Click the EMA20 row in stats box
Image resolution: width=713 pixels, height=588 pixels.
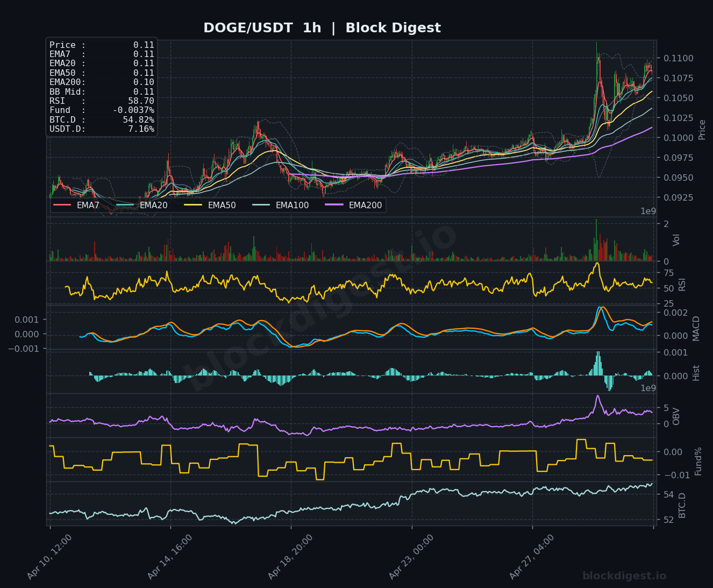[x=102, y=63]
